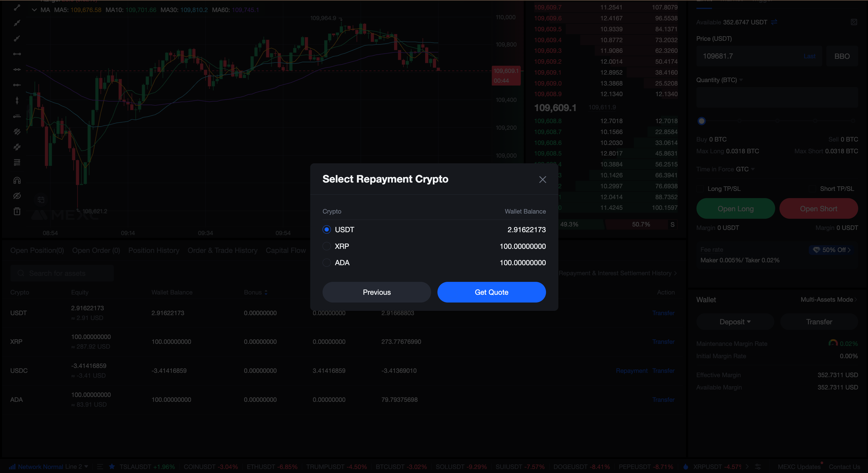Click the Get Quote button
This screenshot has height=473, width=868.
point(491,292)
